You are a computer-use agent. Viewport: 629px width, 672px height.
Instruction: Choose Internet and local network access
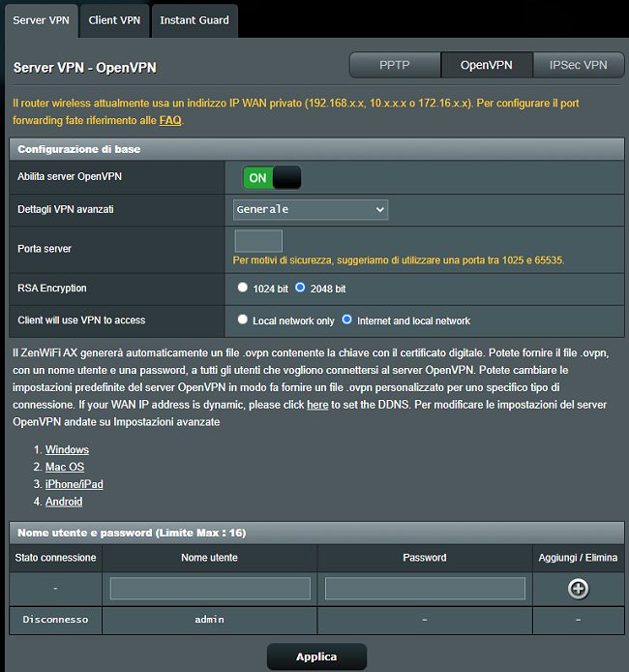346,321
